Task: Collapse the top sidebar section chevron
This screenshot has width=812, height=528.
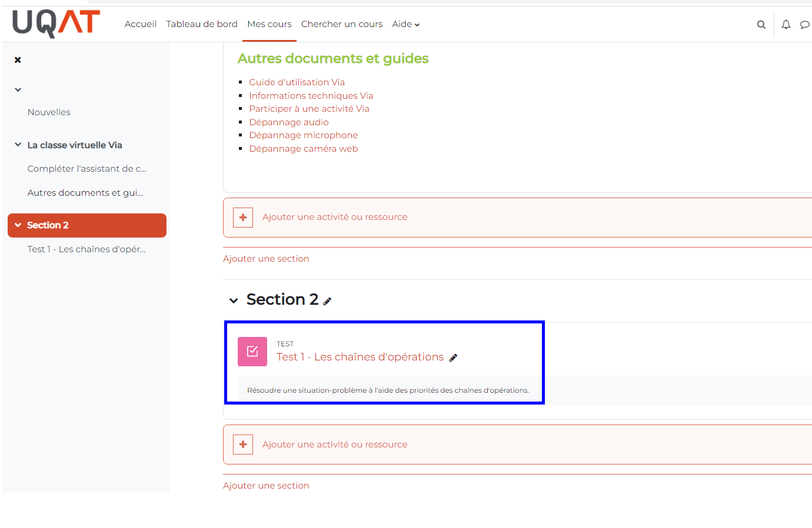Action: tap(18, 90)
